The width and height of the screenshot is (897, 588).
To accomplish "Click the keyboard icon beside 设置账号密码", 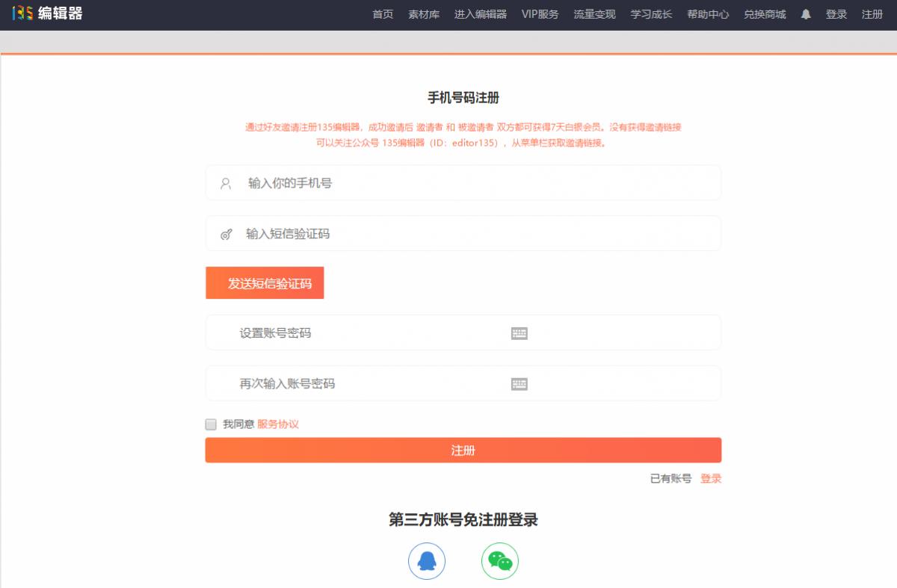I will [x=518, y=332].
